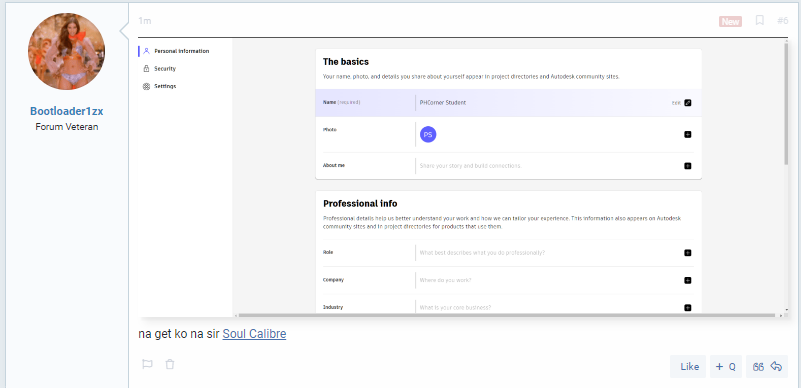Click the Forum Veteran user title
Image resolution: width=801 pixels, height=388 pixels.
(67, 127)
